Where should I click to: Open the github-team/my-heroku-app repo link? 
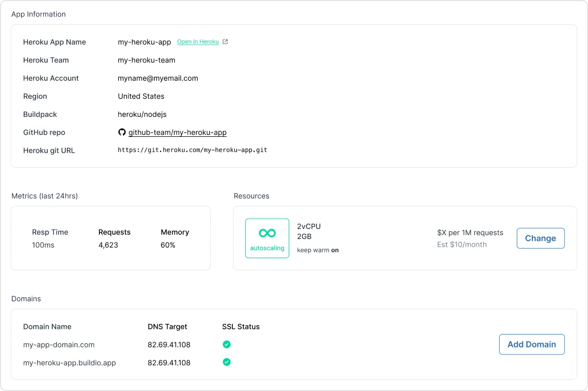pyautogui.click(x=178, y=133)
